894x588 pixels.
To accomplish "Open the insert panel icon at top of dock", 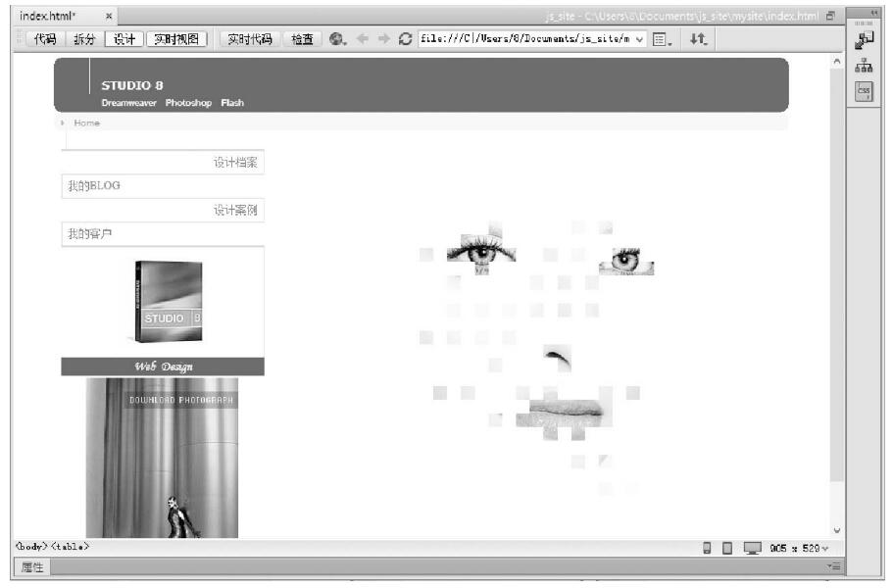I will pyautogui.click(x=864, y=40).
